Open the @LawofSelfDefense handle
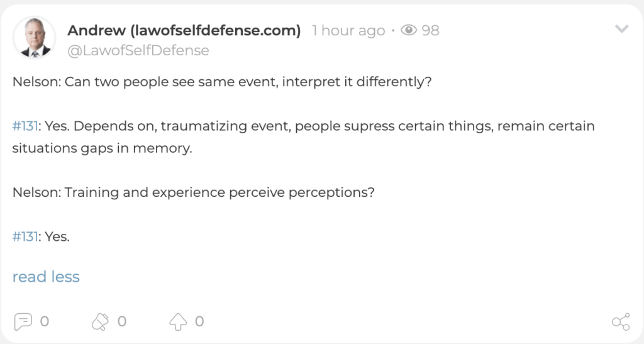This screenshot has height=344, width=644. point(138,50)
